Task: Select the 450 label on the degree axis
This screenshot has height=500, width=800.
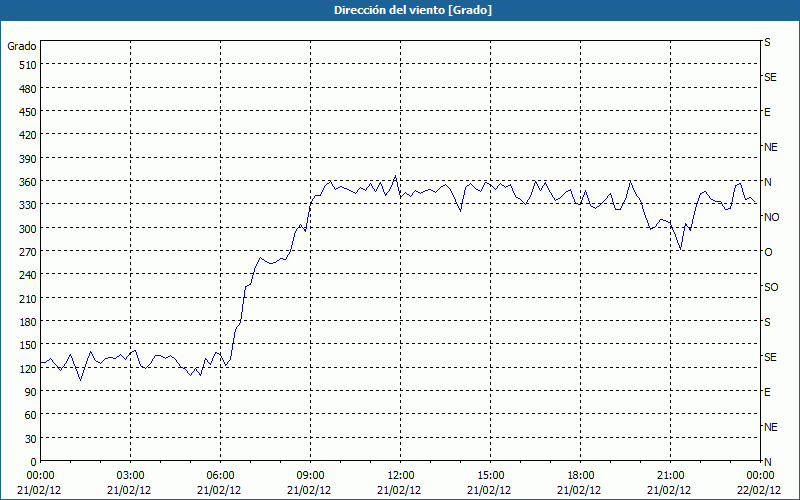Action: pos(29,112)
